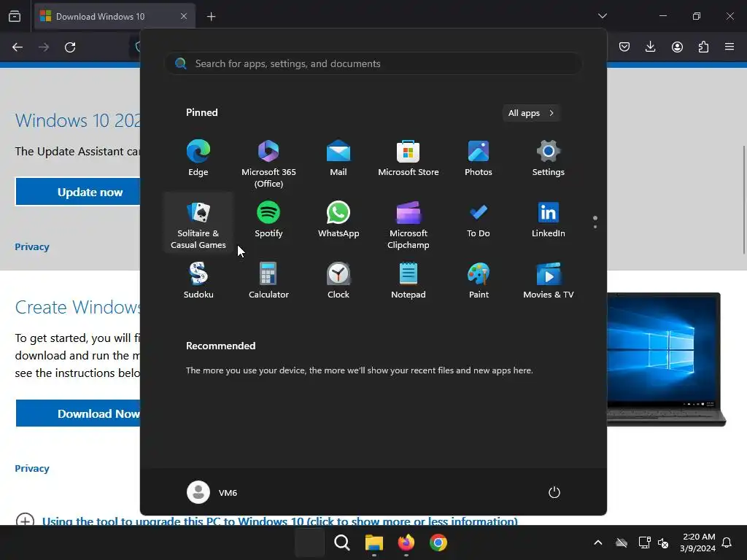Select the Download Windows 10 tab

pyautogui.click(x=115, y=16)
